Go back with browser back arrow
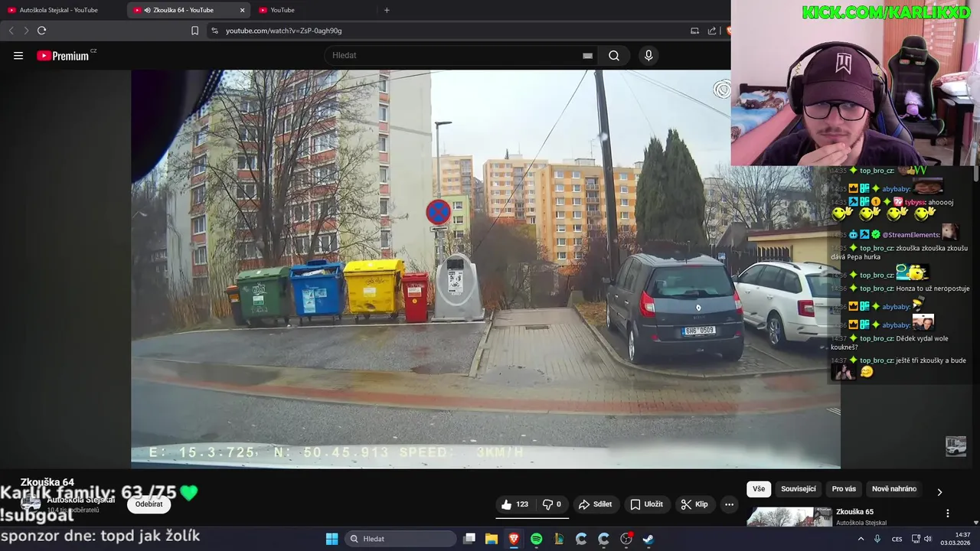Screen dimensions: 980x551 pyautogui.click(x=11, y=31)
